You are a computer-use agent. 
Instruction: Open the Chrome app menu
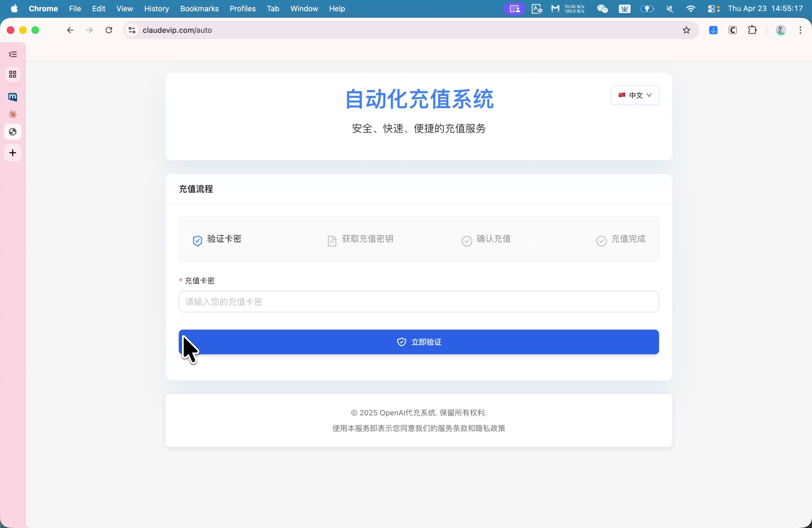pyautogui.click(x=43, y=9)
